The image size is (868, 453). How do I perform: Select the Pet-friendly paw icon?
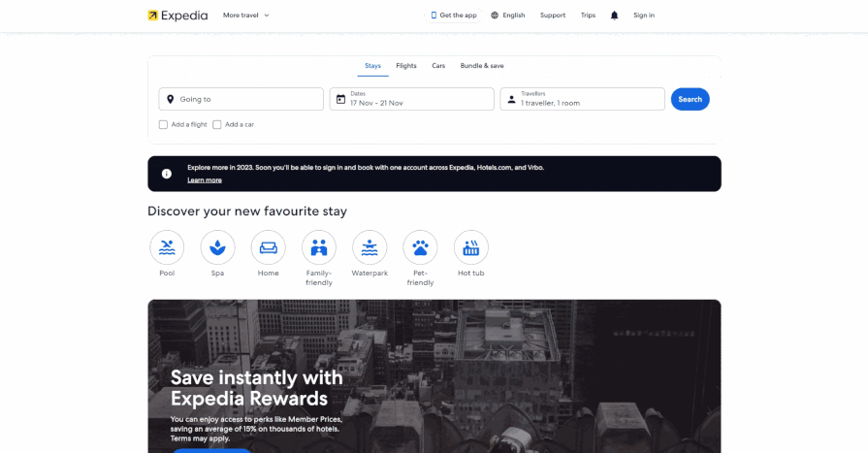pos(420,247)
